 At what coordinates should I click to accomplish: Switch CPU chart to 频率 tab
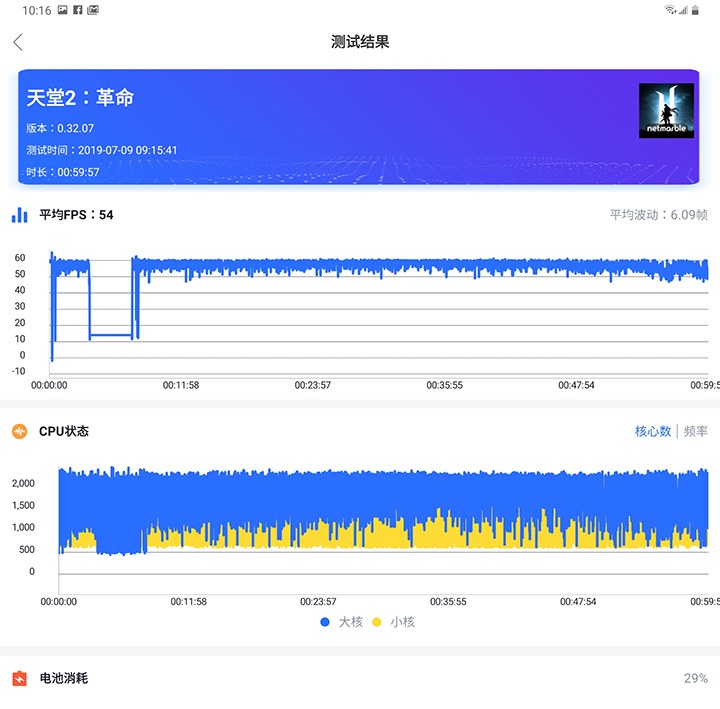(x=696, y=431)
